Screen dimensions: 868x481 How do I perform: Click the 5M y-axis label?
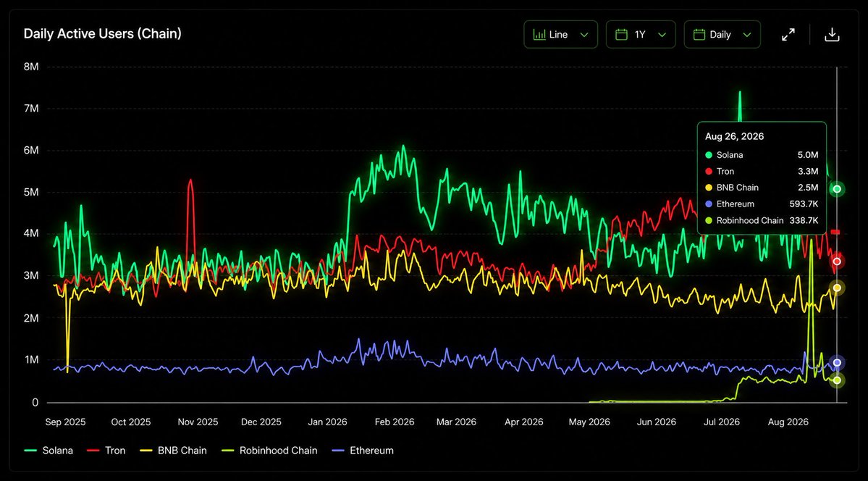32,192
